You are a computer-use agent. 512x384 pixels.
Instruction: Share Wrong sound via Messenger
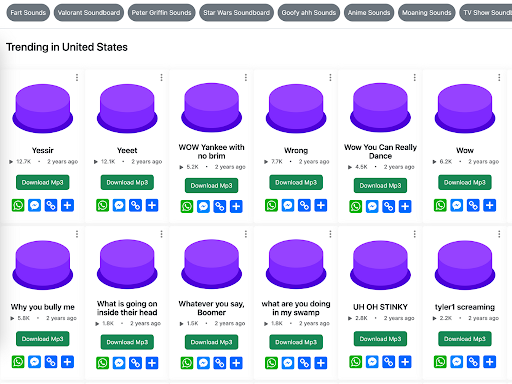(x=288, y=205)
